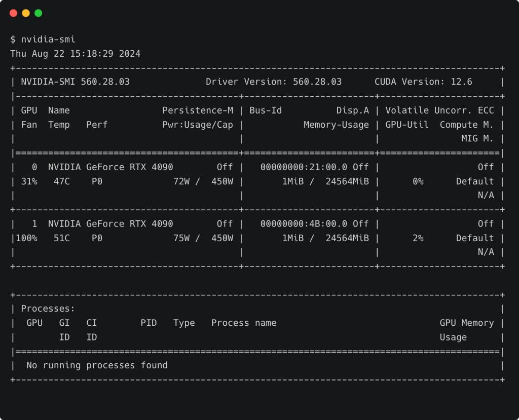Image resolution: width=519 pixels, height=420 pixels.
Task: Select the temperature "47C"
Action: [x=61, y=181]
